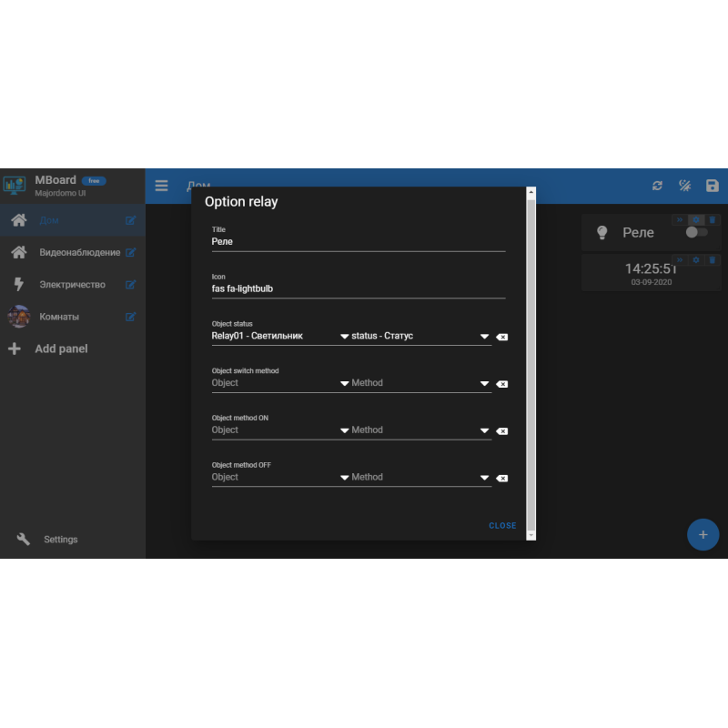Click the CLOSE button in dialog
The image size is (728, 728).
pyautogui.click(x=502, y=526)
